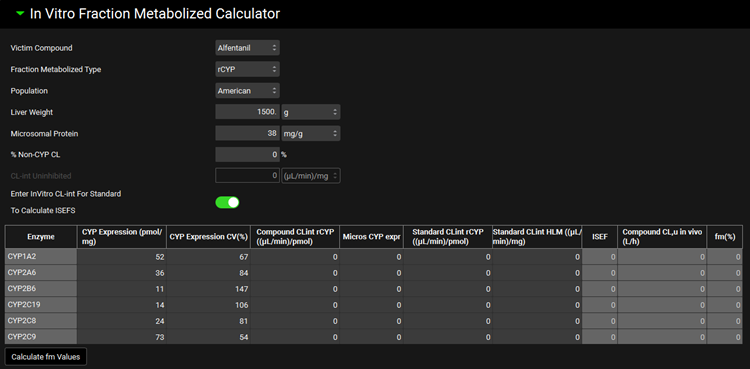
Task: Click the Enzyme column header
Action: [x=41, y=236]
